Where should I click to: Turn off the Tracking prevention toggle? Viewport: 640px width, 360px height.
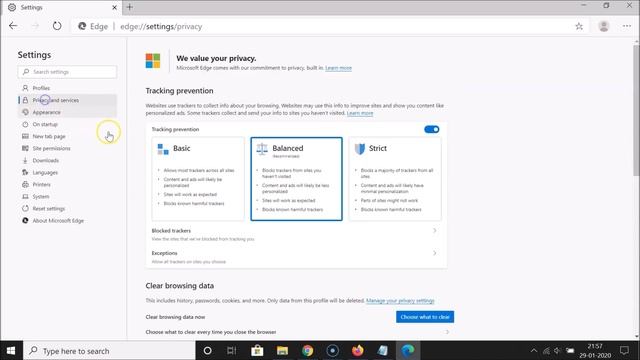tap(431, 129)
